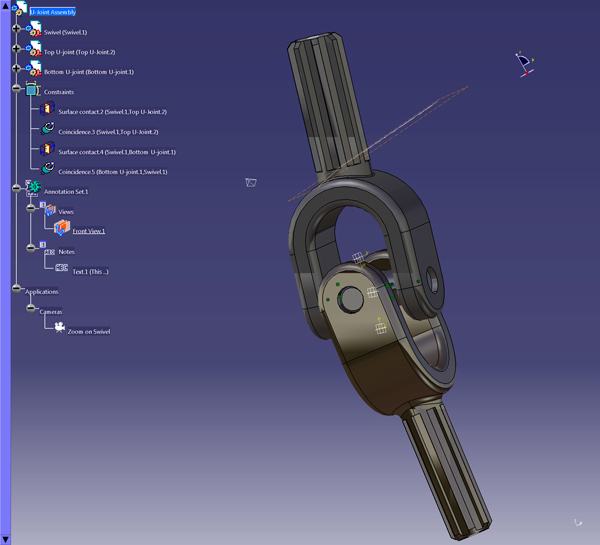Select the Surface contact.2 constraint icon

pos(47,110)
